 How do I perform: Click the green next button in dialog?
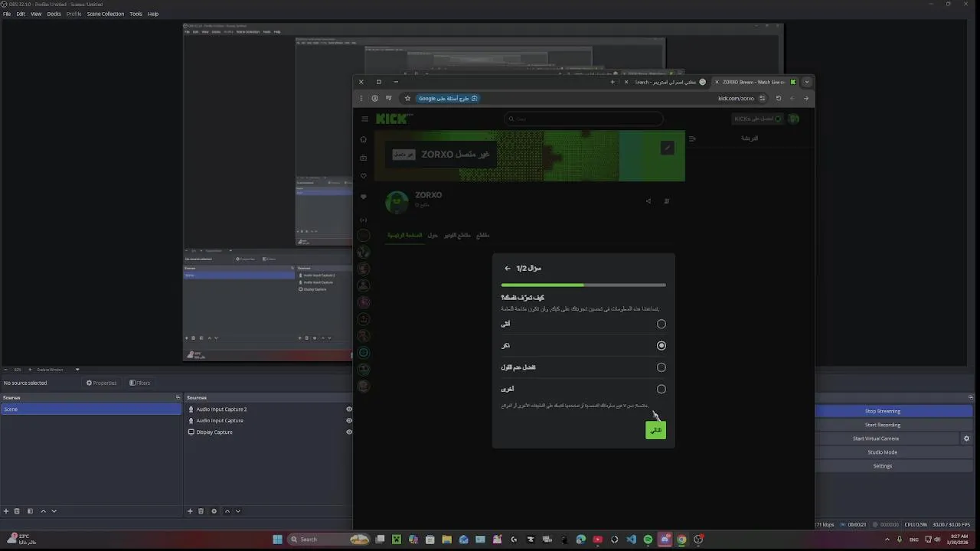[x=655, y=430]
